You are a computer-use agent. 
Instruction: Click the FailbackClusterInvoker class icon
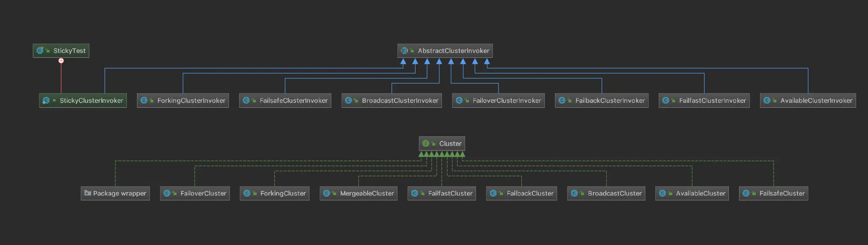(562, 100)
